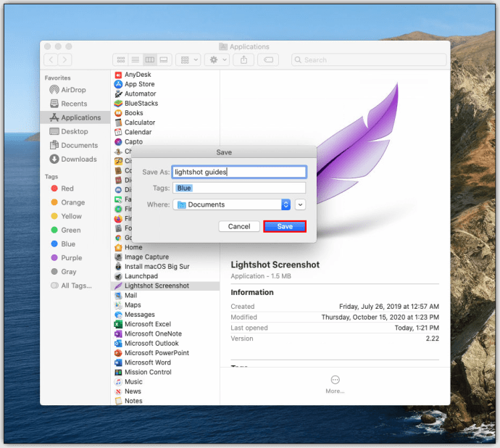Switch Finder to icon view
The height and width of the screenshot is (448, 500).
(121, 59)
